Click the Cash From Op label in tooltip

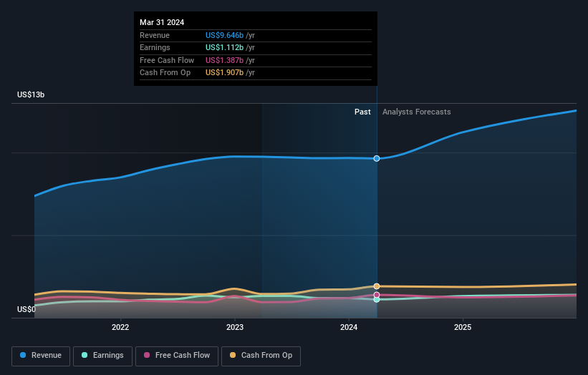point(165,73)
